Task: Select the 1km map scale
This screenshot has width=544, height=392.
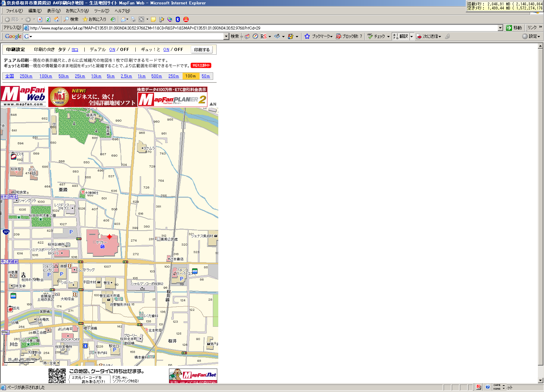Action: coord(141,76)
